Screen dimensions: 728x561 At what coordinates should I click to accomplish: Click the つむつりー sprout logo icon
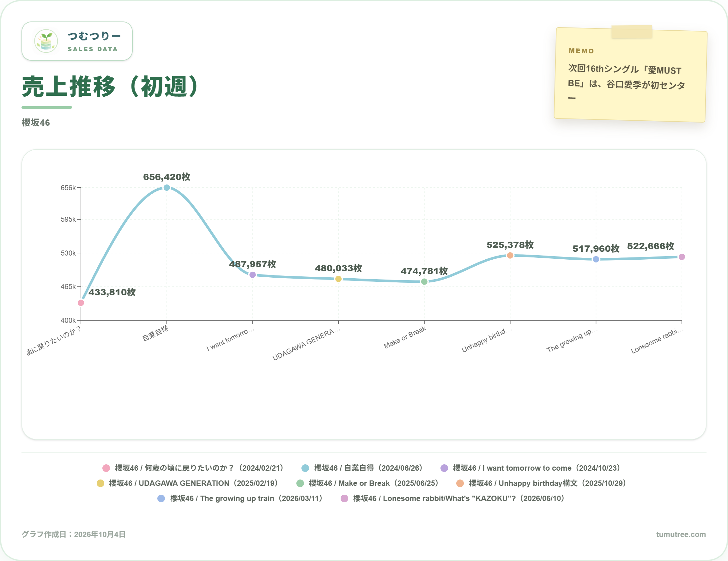[x=46, y=41]
